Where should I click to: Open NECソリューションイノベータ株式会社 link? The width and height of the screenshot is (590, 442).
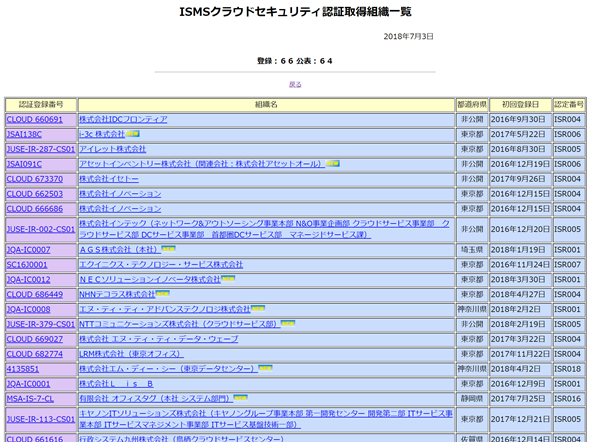(x=150, y=279)
